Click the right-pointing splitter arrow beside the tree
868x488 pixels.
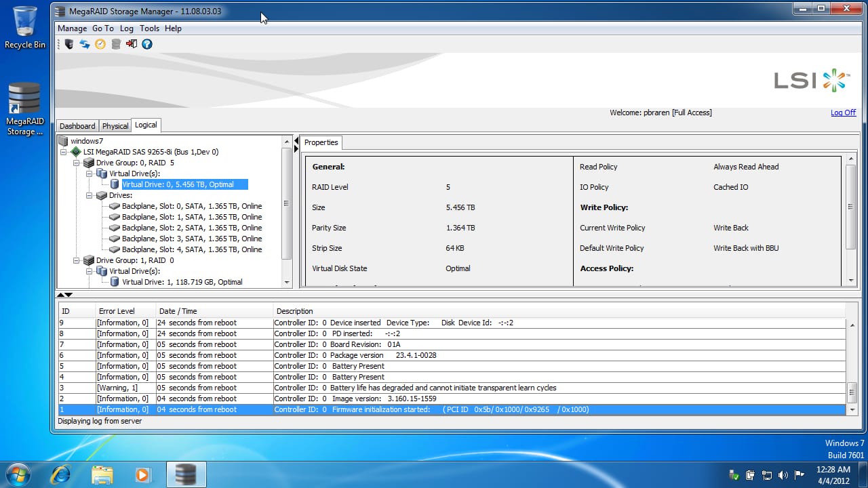click(x=296, y=149)
